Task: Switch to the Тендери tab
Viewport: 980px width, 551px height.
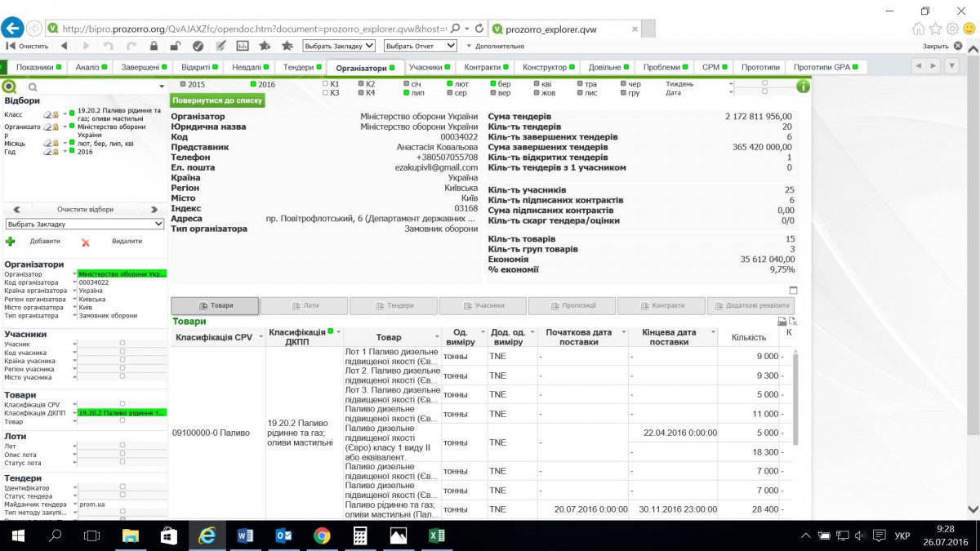Action: point(299,67)
